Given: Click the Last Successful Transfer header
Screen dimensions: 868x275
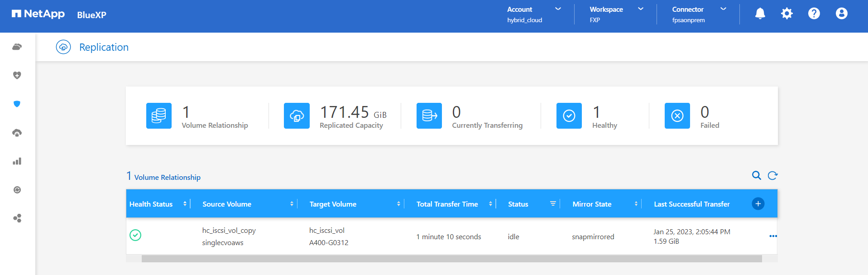Looking at the screenshot, I should [x=692, y=204].
